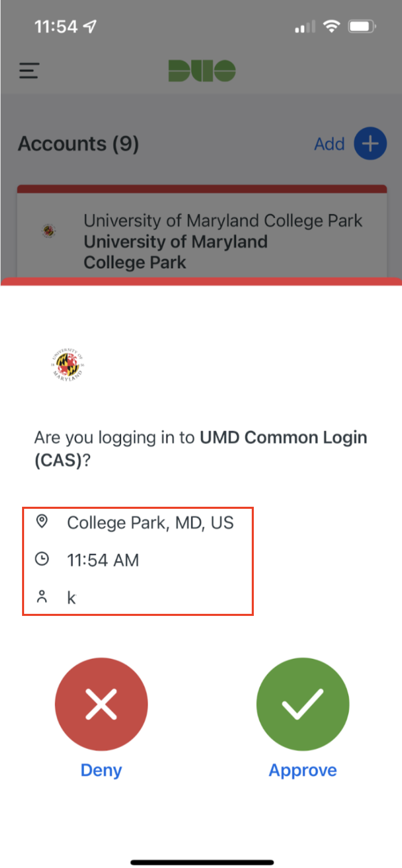This screenshot has height=868, width=402.
Task: Tap the redacted username field
Action: [86, 597]
